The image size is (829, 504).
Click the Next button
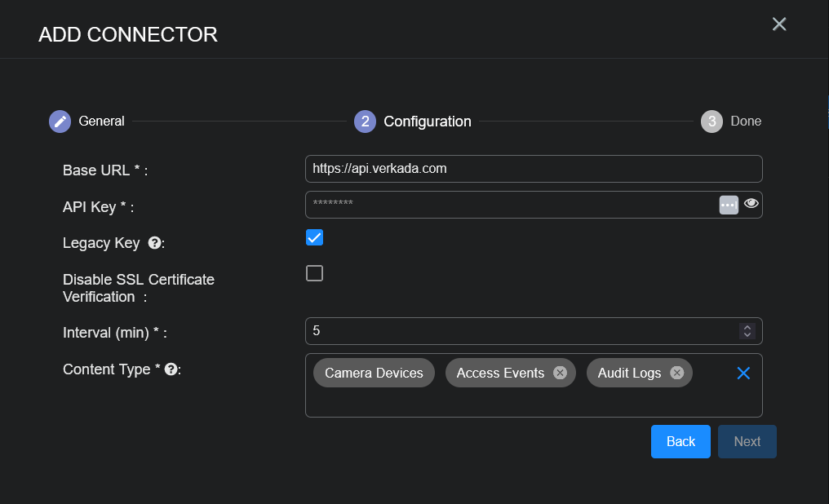coord(747,441)
